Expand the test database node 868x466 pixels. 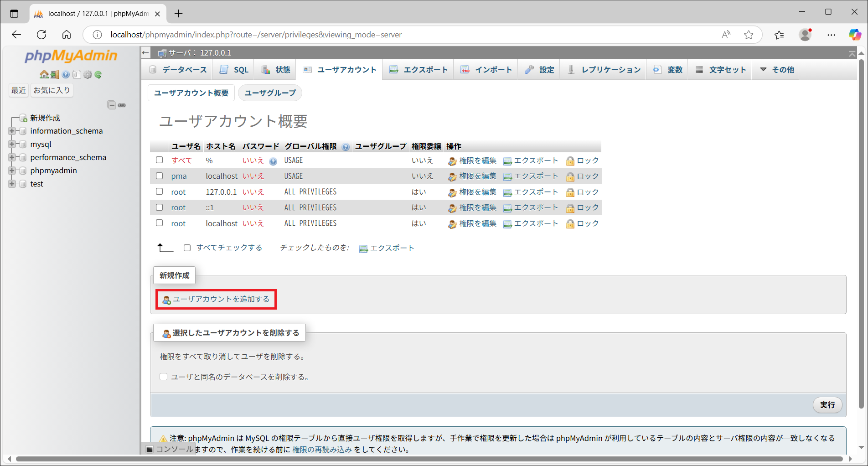pos(12,184)
